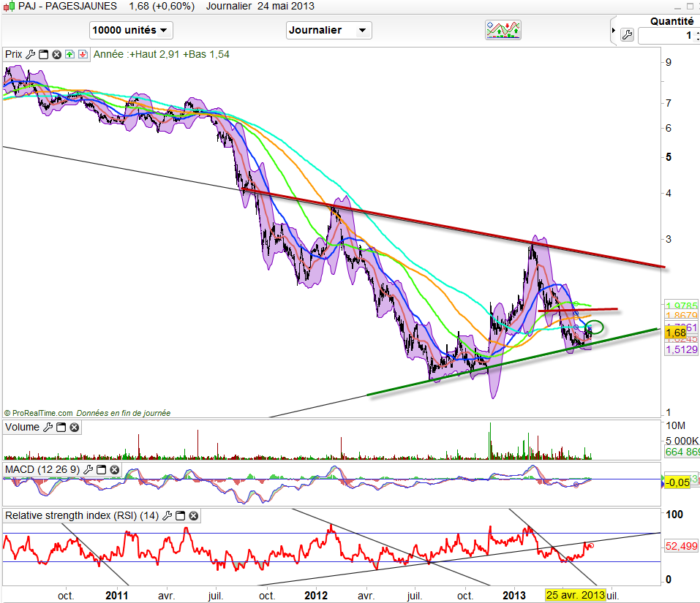The image size is (700, 603).
Task: Click the Quantité input field
Action: [x=667, y=36]
